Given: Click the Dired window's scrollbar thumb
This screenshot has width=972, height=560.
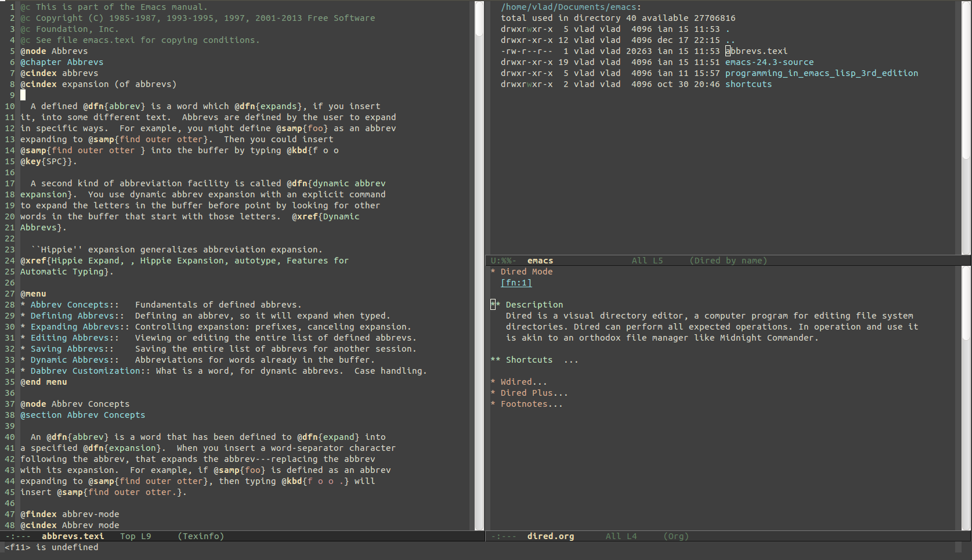Looking at the screenshot, I should pyautogui.click(x=966, y=80).
